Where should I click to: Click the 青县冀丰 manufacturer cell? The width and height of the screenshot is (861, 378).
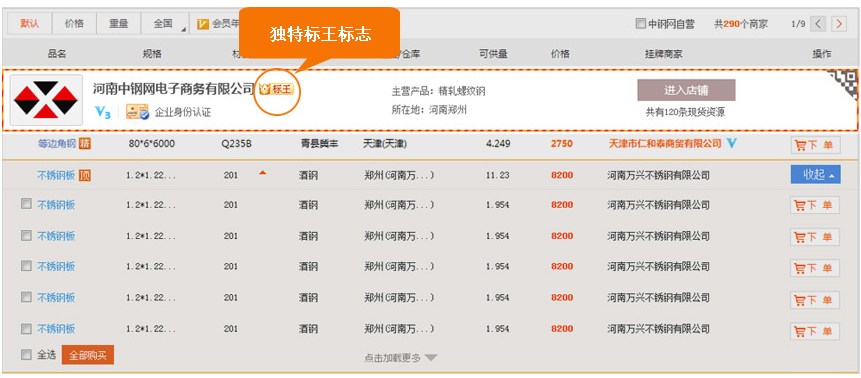(320, 144)
